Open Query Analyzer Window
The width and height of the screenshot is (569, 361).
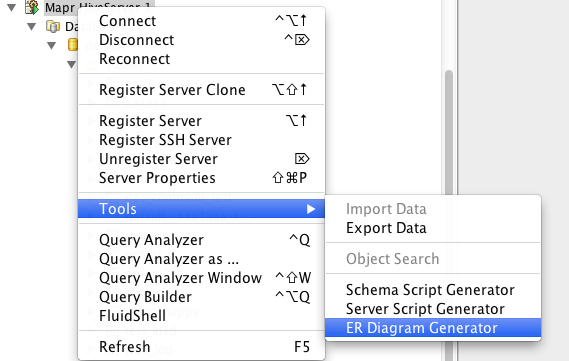click(201, 278)
